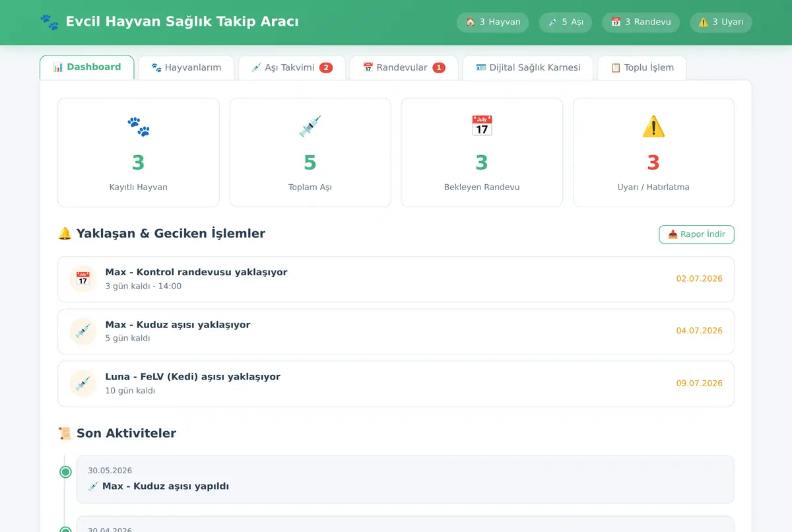Click the syringe icon in the Aşı pill
Image resolution: width=792 pixels, height=532 pixels.
point(553,22)
